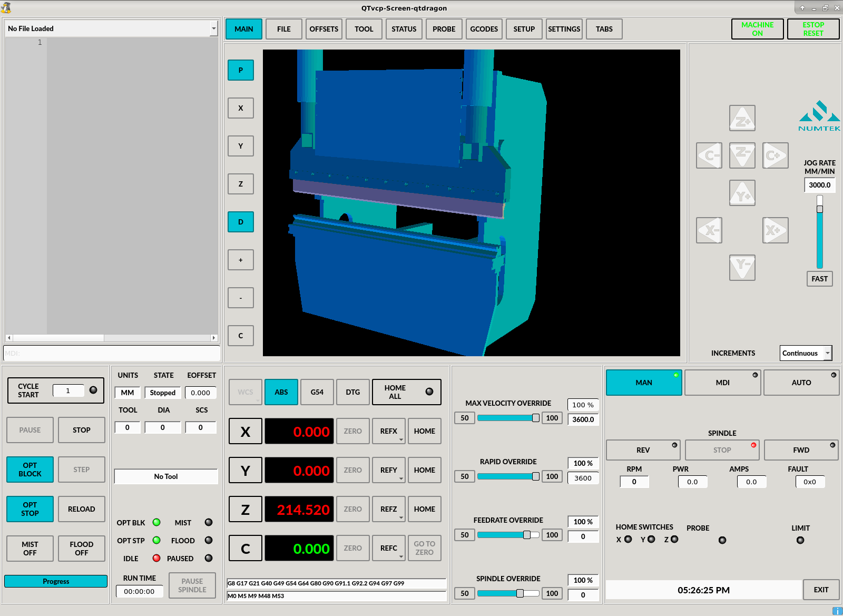This screenshot has width=843, height=616.
Task: Jog C axis positive with C+ arrow
Action: click(x=776, y=155)
